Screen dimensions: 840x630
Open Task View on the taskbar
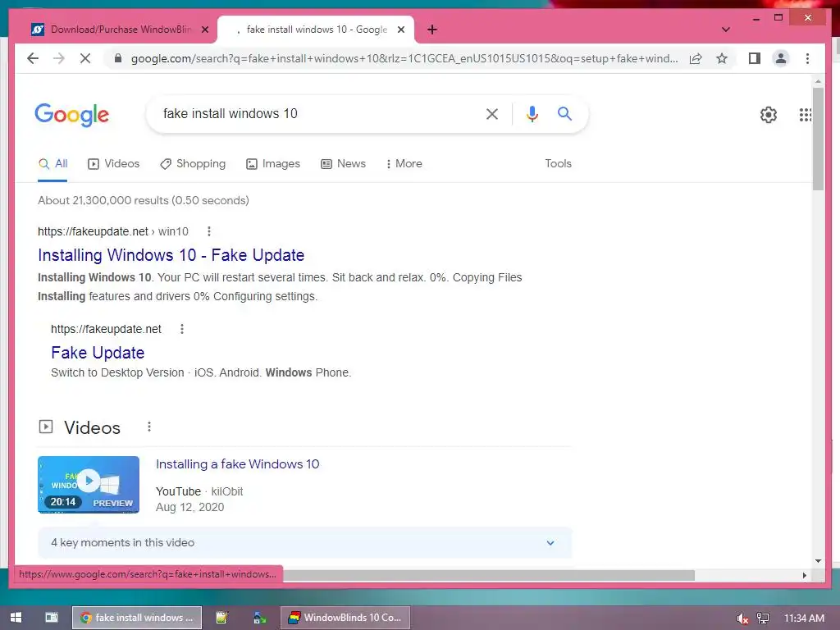52,618
